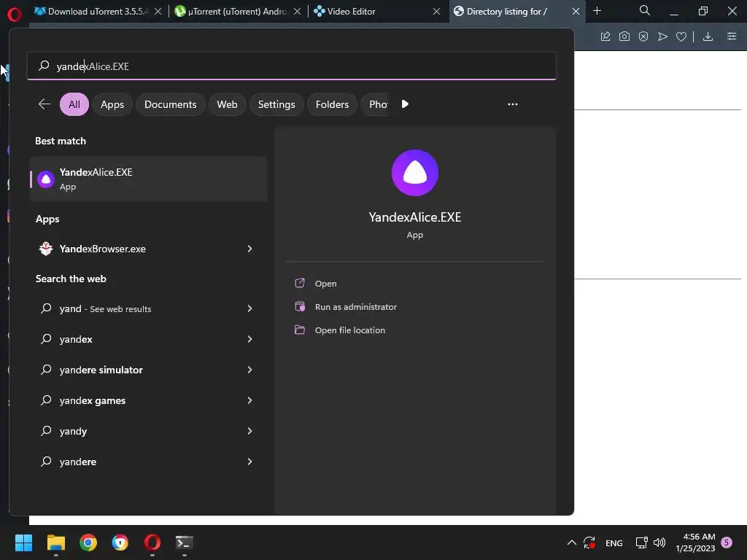The height and width of the screenshot is (560, 747).
Task: Click large YandexAlice icon in preview
Action: (x=415, y=173)
